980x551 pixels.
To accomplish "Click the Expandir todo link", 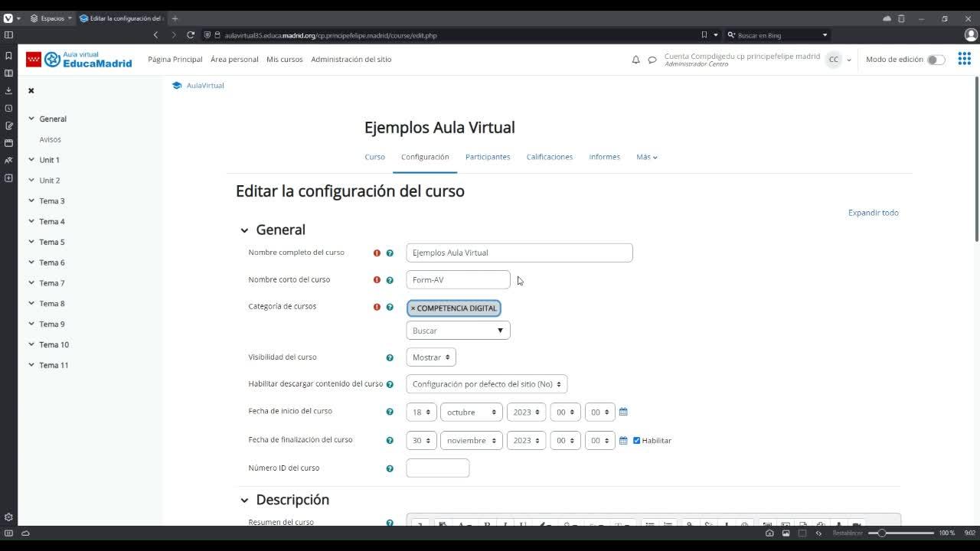I will (874, 213).
